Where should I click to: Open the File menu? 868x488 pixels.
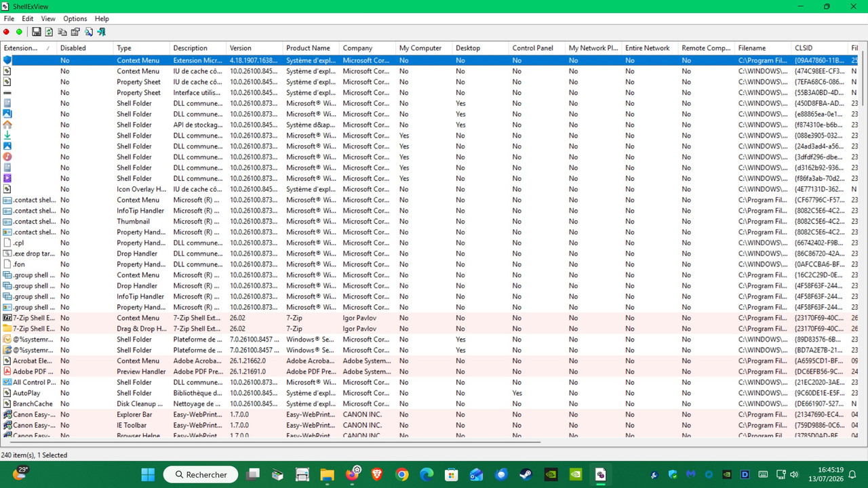tap(9, 19)
